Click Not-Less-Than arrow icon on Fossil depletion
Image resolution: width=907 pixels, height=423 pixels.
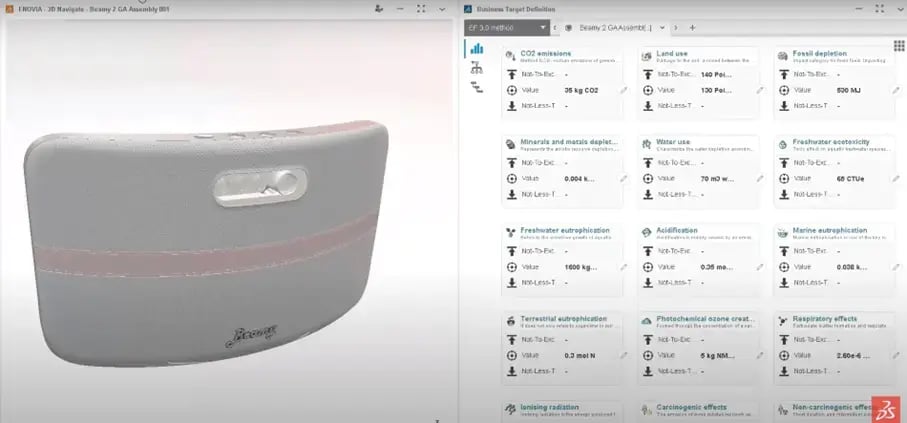784,106
